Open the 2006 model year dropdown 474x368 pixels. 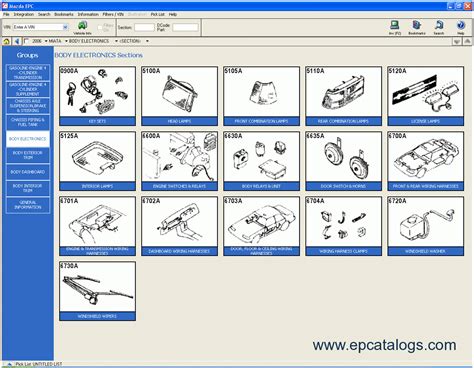46,41
